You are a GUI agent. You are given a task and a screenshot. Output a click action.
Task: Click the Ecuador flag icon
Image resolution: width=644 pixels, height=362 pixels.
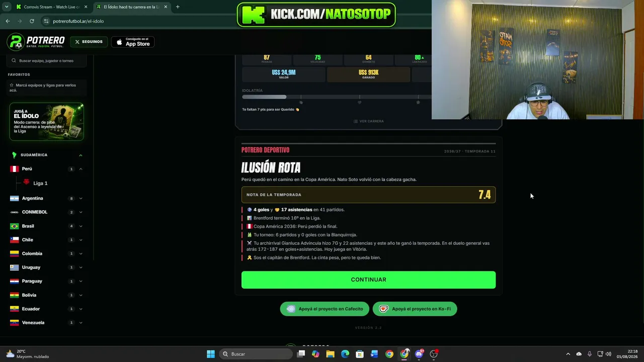tap(14, 309)
